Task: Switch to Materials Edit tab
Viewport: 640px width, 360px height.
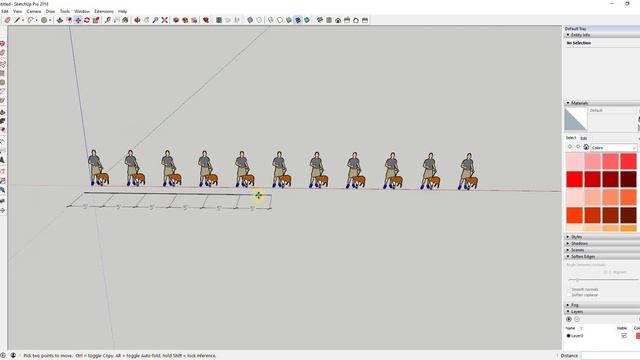Action: [x=584, y=138]
